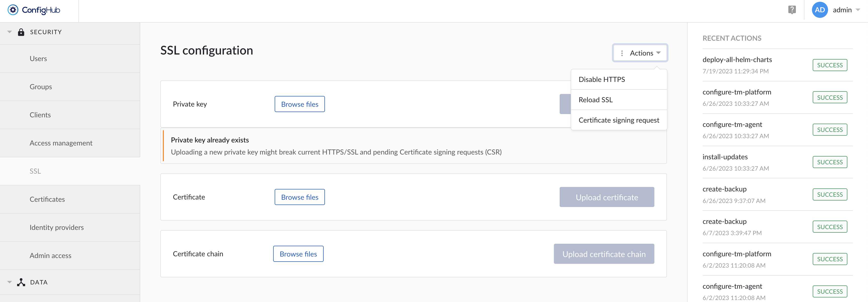
Task: Click Browse files for the Certificate
Action: tap(299, 197)
